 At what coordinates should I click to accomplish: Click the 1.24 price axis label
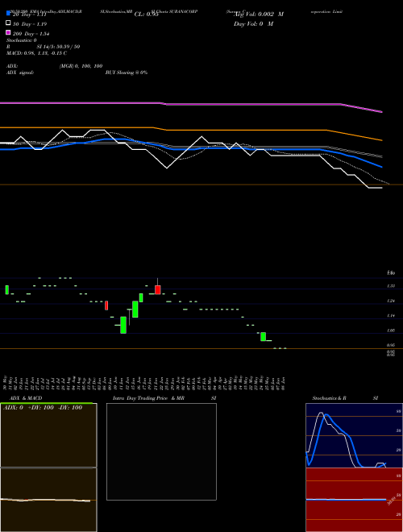point(391,301)
